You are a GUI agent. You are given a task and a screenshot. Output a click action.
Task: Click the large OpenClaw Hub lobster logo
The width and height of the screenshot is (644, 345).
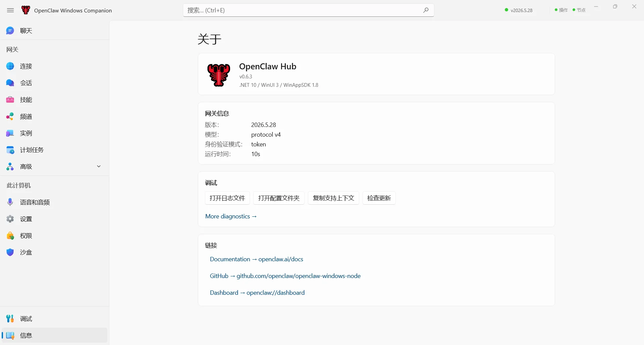(x=219, y=75)
